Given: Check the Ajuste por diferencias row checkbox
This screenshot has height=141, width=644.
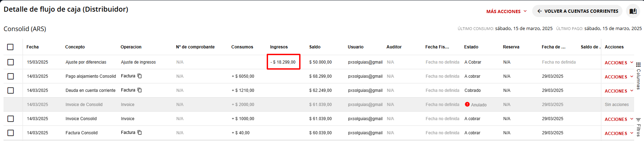Looking at the screenshot, I should tap(11, 62).
